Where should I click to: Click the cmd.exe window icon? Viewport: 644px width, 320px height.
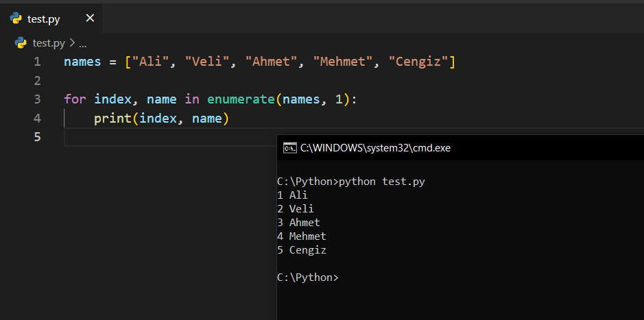click(x=290, y=148)
